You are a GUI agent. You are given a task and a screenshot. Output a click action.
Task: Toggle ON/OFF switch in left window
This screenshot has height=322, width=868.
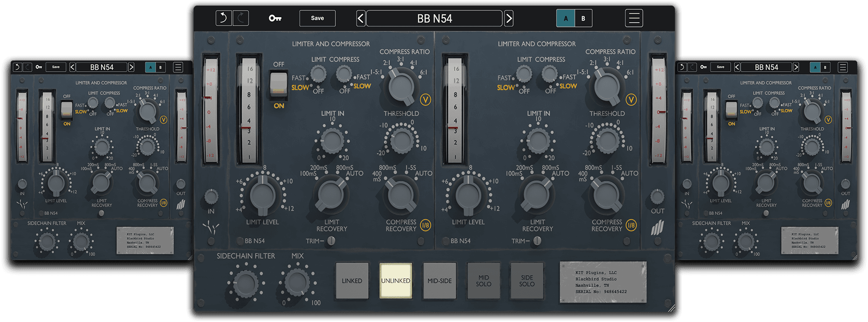[67, 109]
